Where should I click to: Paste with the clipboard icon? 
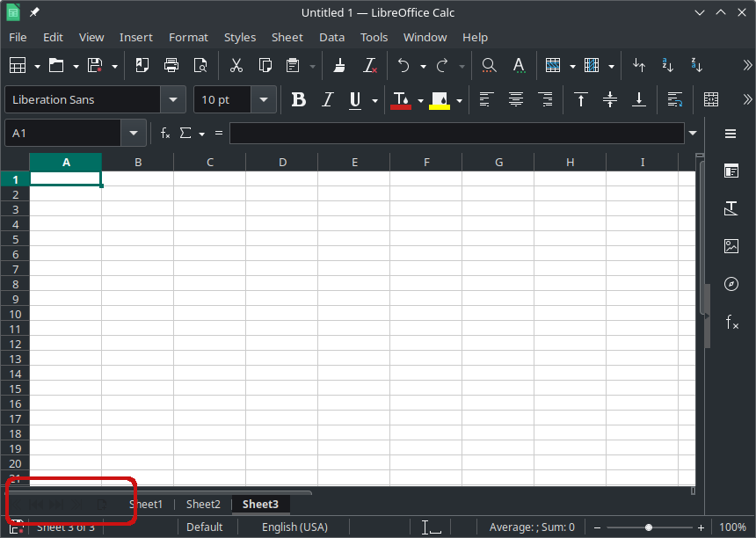tap(293, 65)
